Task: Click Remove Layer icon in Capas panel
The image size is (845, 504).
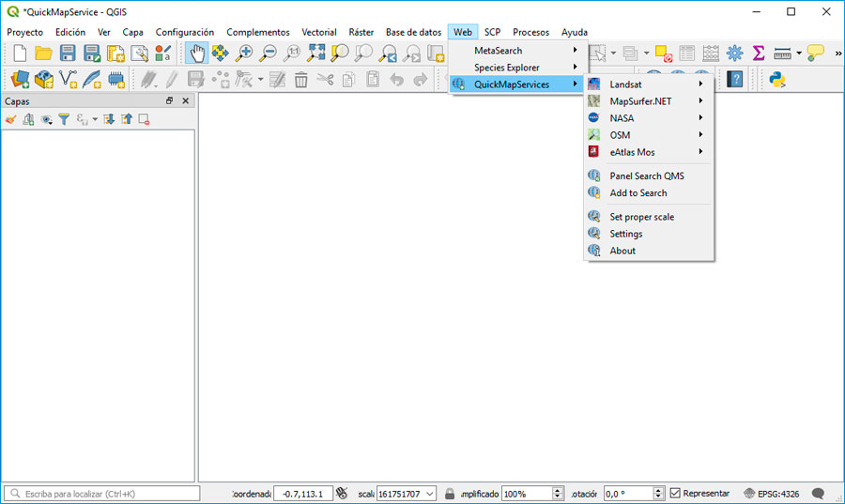Action: pos(144,119)
